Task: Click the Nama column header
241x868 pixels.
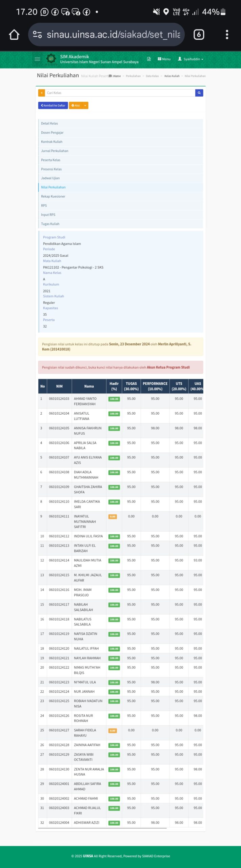Action: point(89,386)
